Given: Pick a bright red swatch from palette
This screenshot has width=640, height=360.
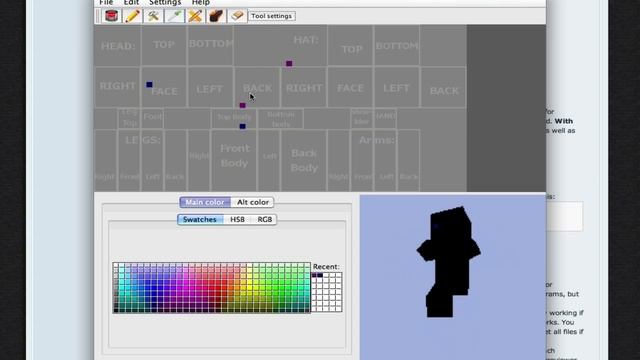Looking at the screenshot, I should [x=218, y=288].
